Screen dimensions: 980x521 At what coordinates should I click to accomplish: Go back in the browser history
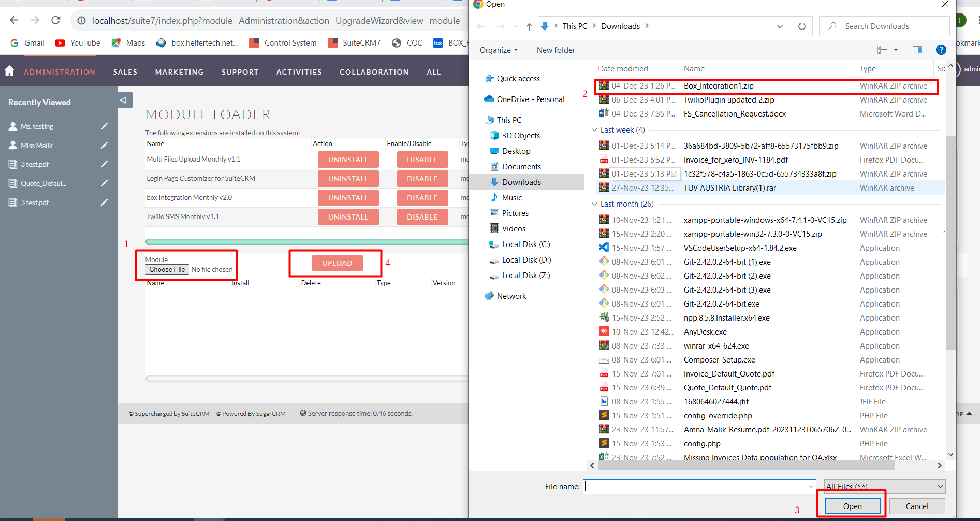point(14,20)
